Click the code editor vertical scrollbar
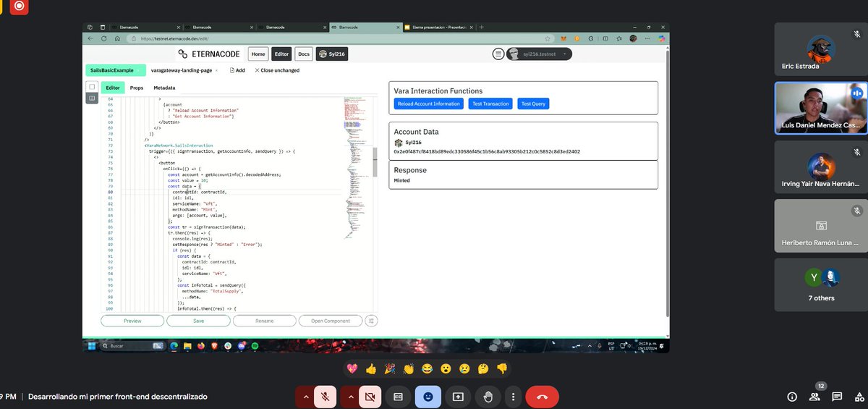 [375, 162]
